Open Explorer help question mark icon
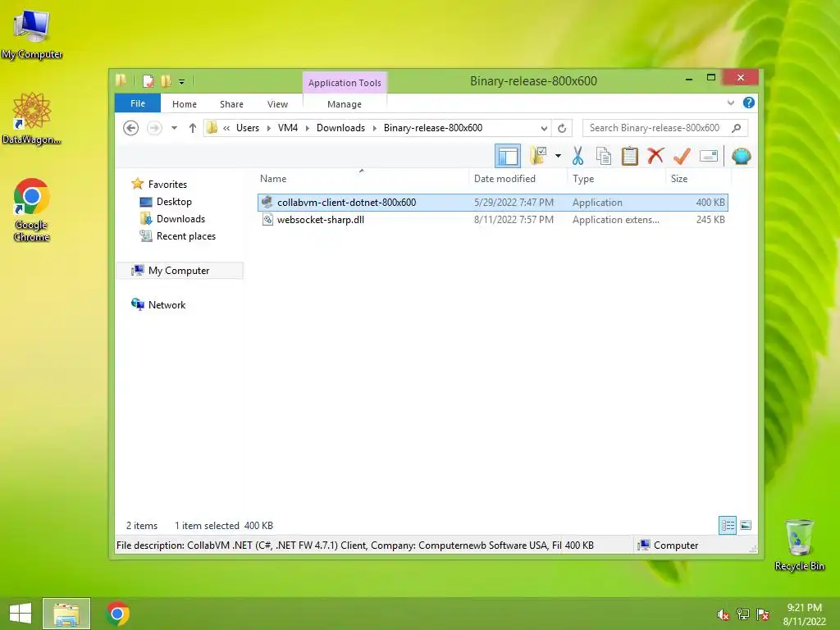This screenshot has width=840, height=630. (x=749, y=103)
